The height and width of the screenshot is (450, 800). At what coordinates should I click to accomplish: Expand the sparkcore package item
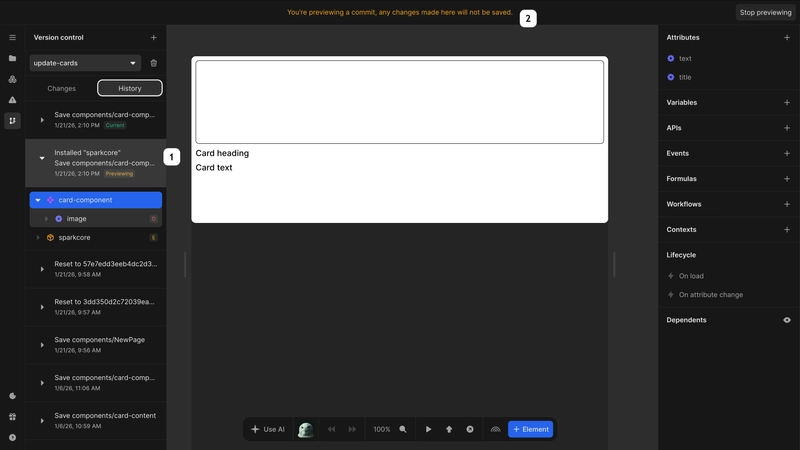click(38, 238)
